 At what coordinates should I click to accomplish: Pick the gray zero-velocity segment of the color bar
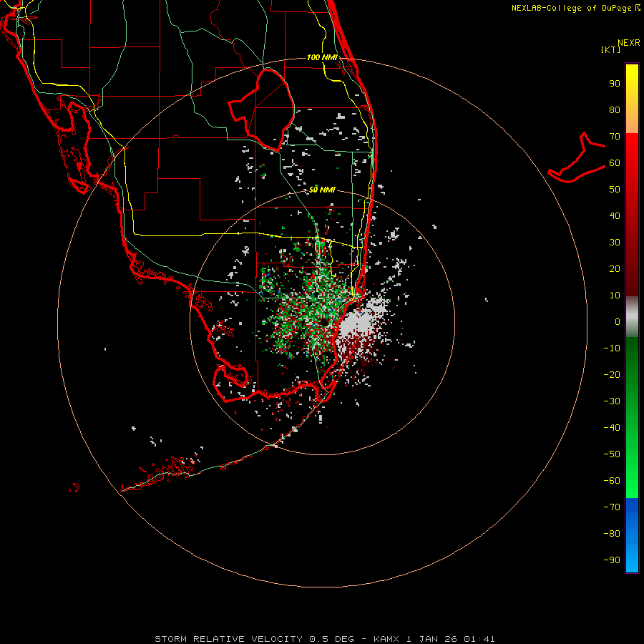click(632, 317)
